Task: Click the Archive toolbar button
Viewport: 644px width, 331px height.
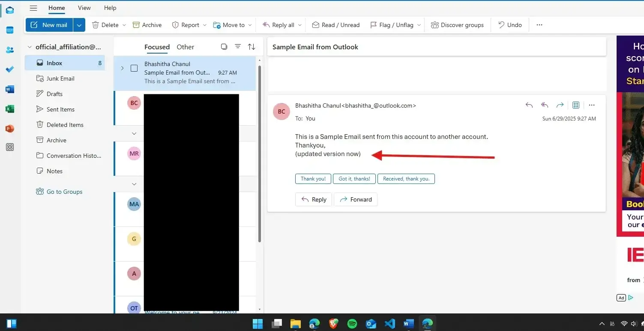Action: [x=147, y=25]
